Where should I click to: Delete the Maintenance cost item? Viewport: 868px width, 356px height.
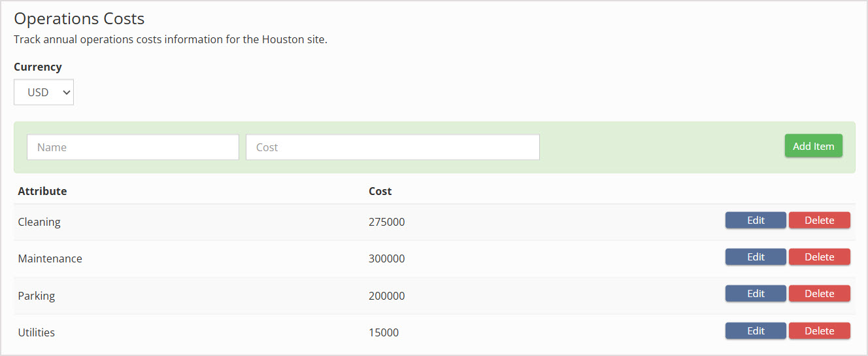[819, 257]
